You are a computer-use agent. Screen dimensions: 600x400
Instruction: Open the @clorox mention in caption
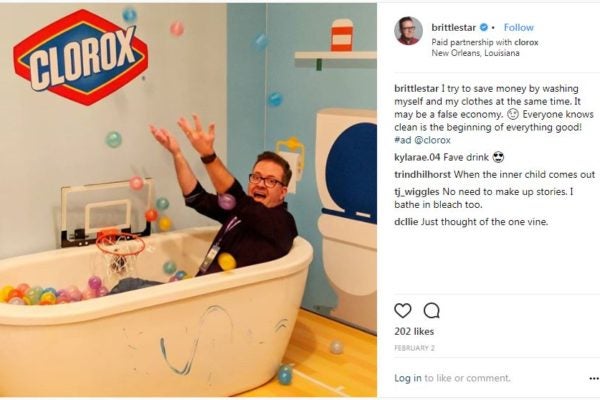[x=432, y=140]
